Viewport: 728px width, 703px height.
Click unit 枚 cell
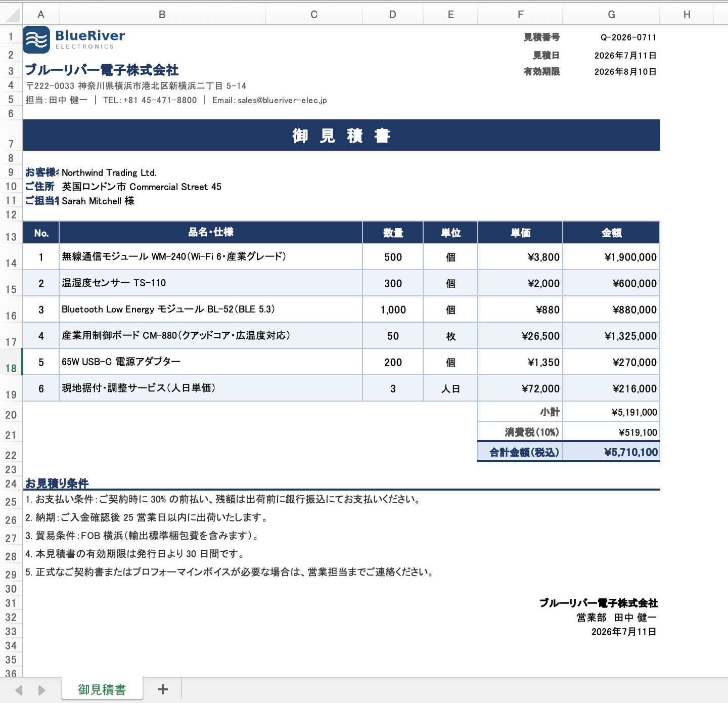coord(450,336)
